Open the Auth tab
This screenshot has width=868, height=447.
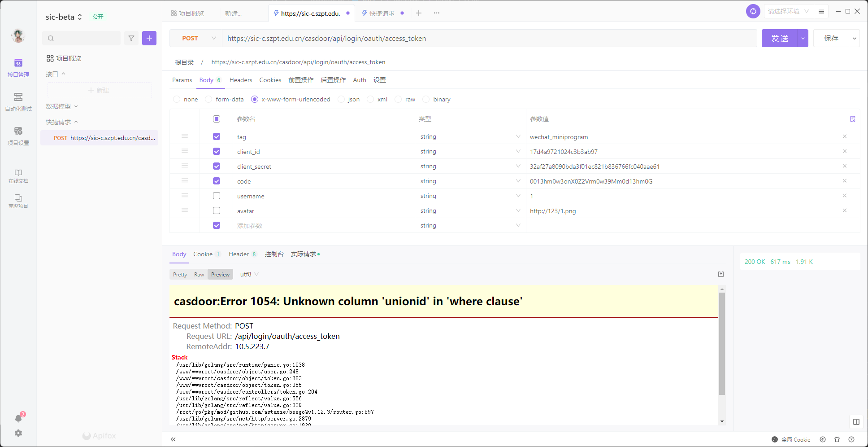point(360,80)
